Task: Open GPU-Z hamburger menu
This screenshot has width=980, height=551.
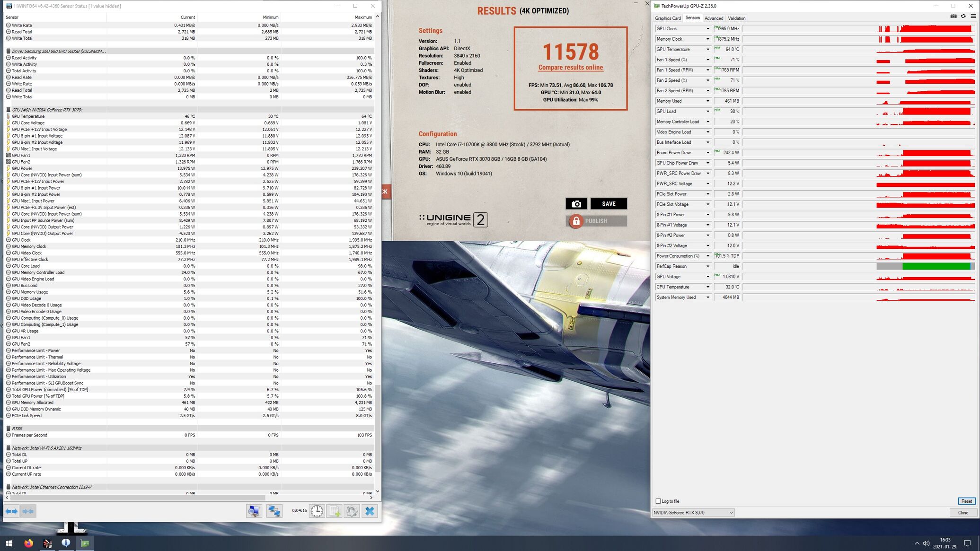Action: click(x=973, y=16)
